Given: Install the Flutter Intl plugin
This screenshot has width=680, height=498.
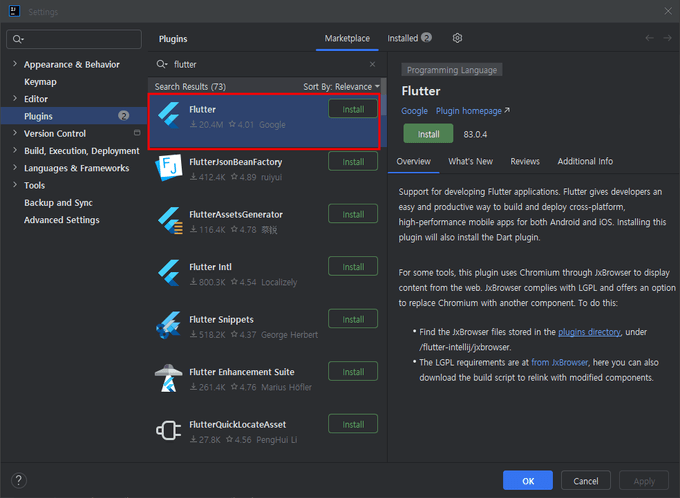Looking at the screenshot, I should click(353, 267).
